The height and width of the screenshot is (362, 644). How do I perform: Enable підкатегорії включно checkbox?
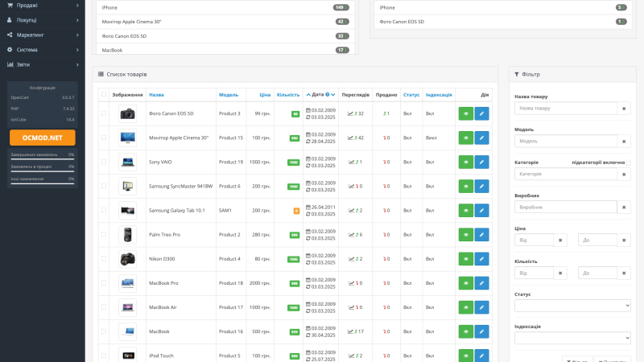pyautogui.click(x=629, y=163)
